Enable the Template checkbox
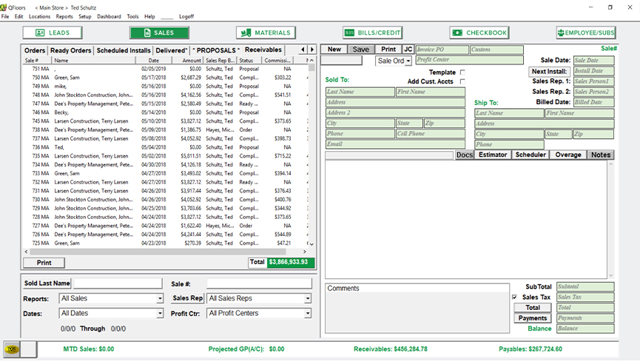The image size is (640, 364). click(462, 73)
